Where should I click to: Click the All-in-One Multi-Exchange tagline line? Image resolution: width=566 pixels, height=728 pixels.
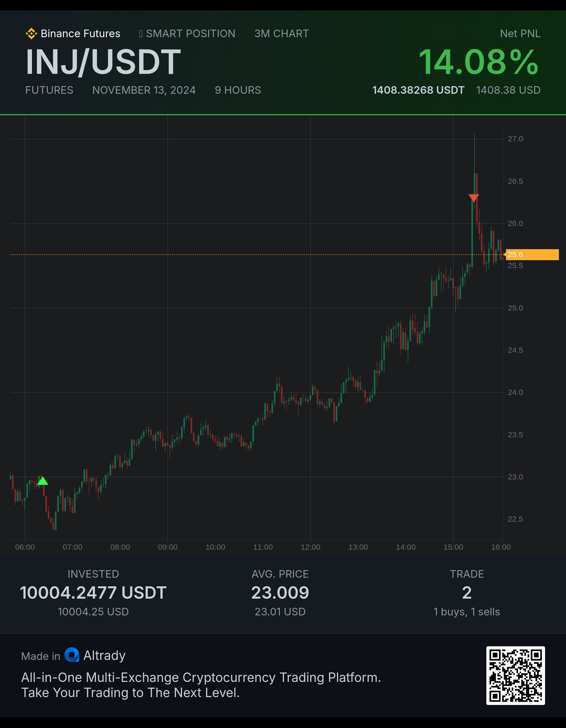[201, 678]
